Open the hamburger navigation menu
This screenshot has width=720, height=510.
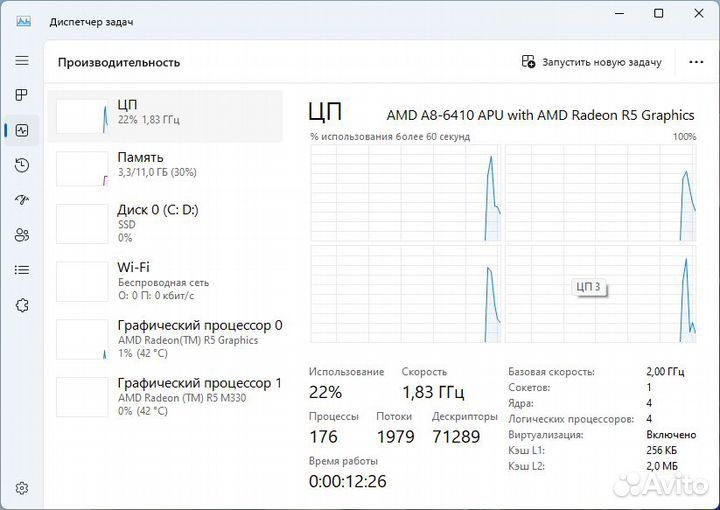pos(22,61)
